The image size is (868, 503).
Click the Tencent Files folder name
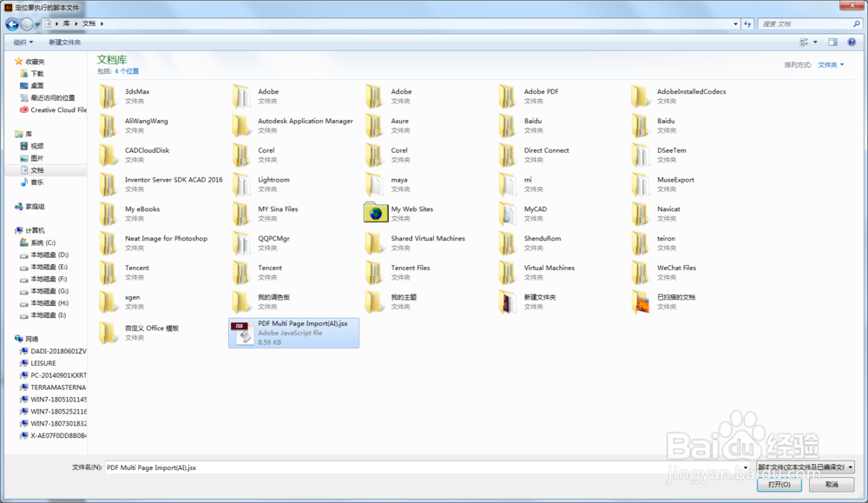pyautogui.click(x=411, y=268)
